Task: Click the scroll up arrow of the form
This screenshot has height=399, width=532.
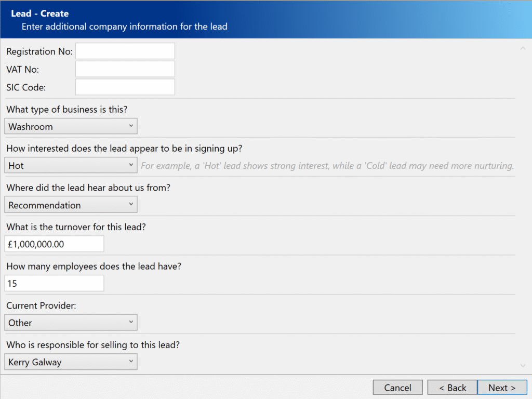Action: 523,49
